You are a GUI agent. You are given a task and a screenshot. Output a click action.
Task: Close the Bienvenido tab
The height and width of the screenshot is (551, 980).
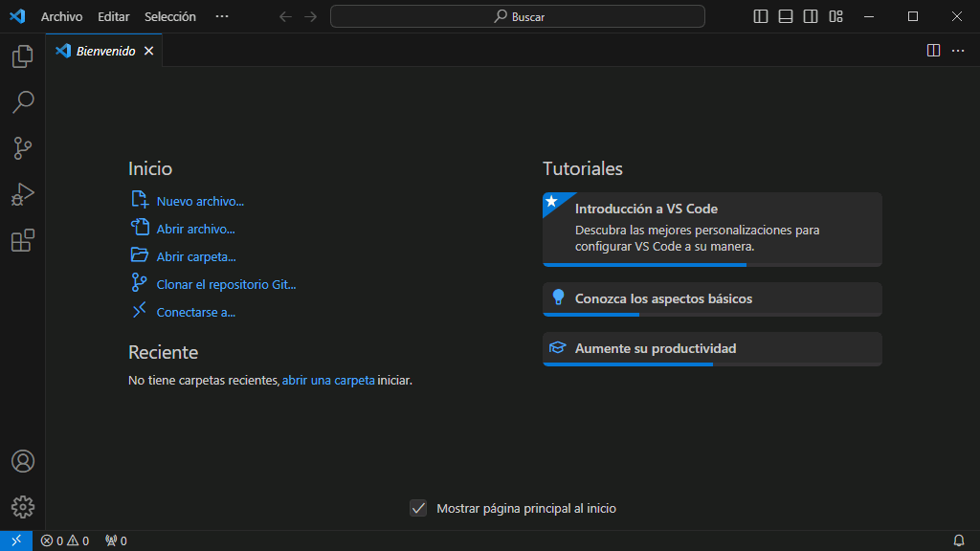click(x=148, y=51)
